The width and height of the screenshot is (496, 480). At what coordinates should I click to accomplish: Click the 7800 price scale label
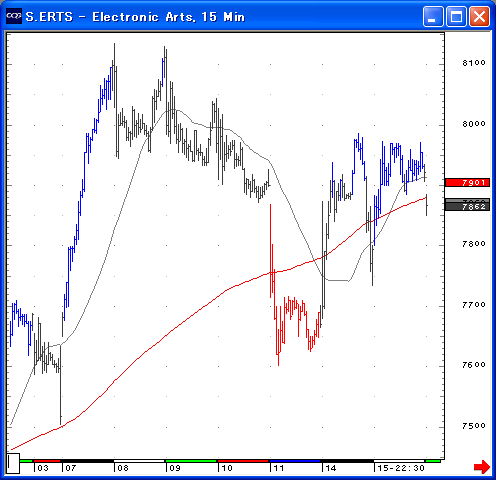pos(474,244)
